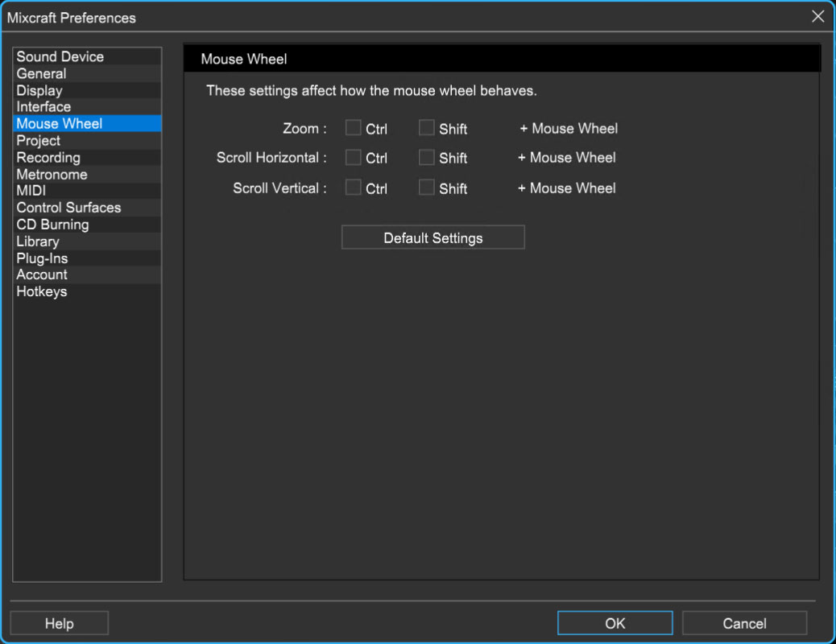Open the Sound Device preferences page
Viewport: 836px width, 644px height.
pos(87,56)
